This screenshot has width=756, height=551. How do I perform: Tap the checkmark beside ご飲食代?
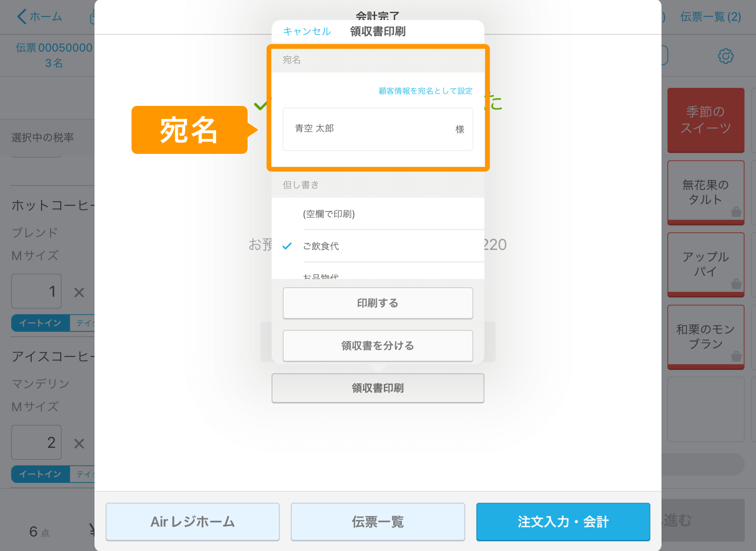coord(287,246)
